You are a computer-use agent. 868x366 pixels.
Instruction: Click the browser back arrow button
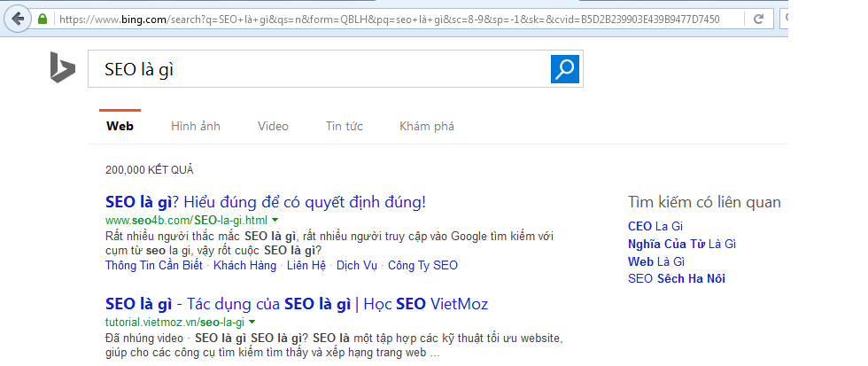point(18,19)
